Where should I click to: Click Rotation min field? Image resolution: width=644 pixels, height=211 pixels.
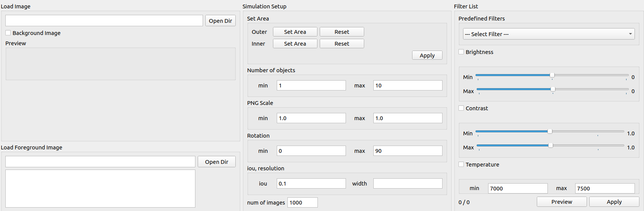point(311,151)
